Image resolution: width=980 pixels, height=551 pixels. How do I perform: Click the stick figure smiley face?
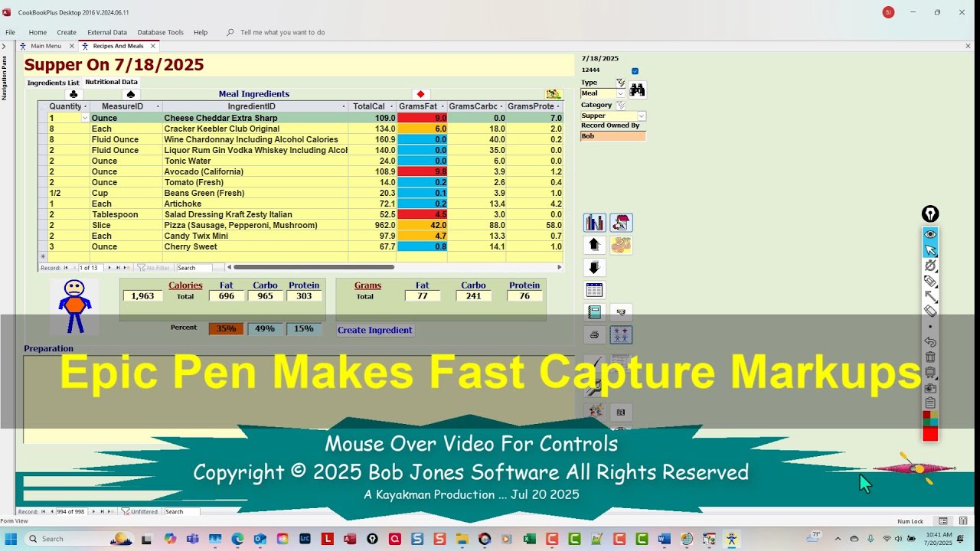(74, 306)
